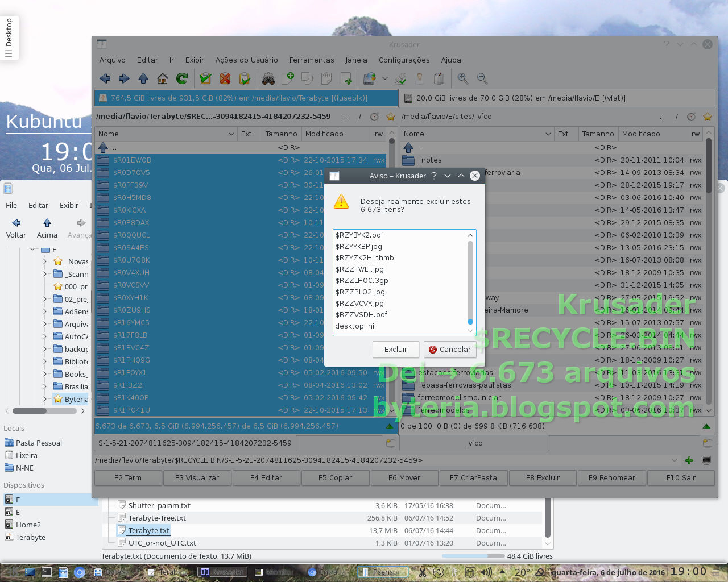
Task: Open the Configurações menu
Action: tap(404, 60)
